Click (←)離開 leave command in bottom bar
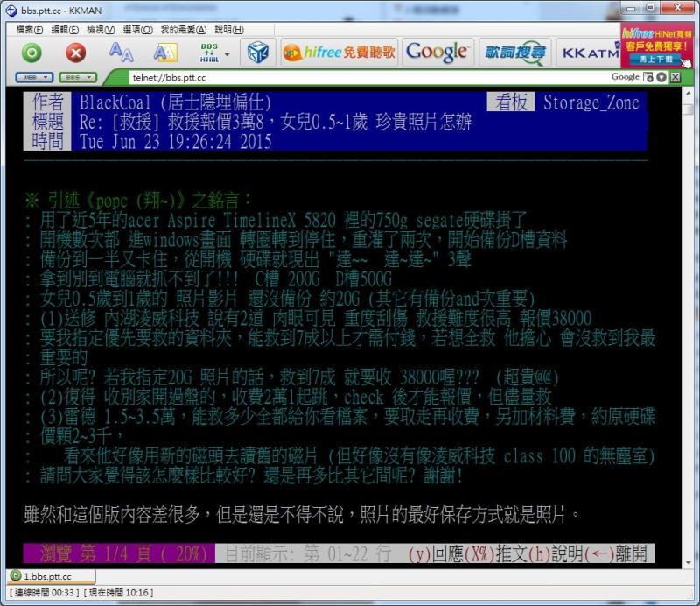This screenshot has width=700, height=606. [616, 553]
